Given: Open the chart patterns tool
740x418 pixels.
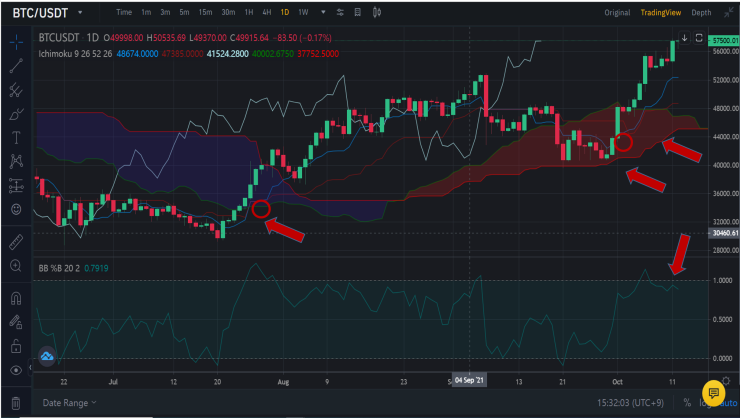Looking at the screenshot, I should coord(16,161).
